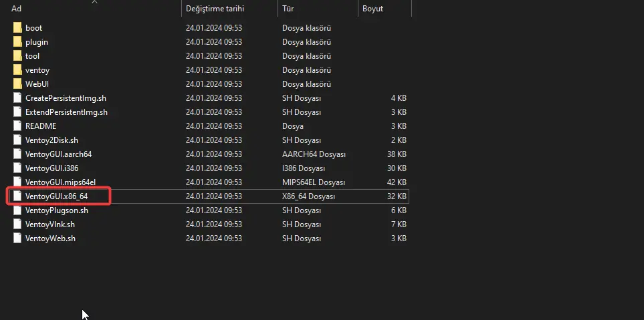This screenshot has height=320, width=644.
Task: Click the MIPS64EL Dosyası type cell
Action: point(314,182)
